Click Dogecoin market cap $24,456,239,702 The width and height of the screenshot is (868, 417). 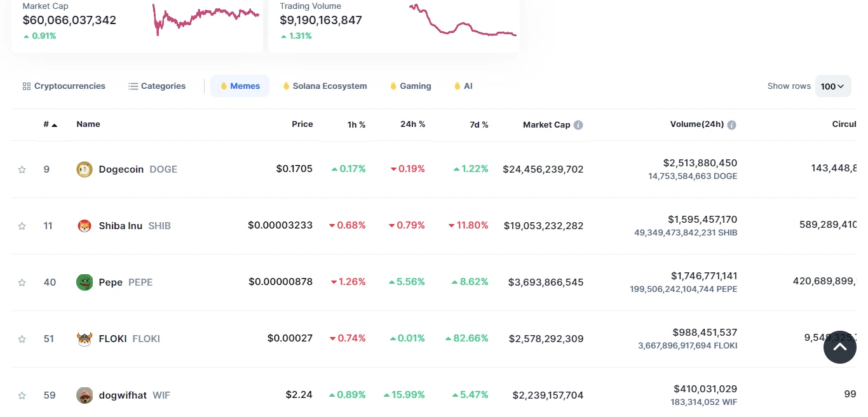tap(543, 169)
